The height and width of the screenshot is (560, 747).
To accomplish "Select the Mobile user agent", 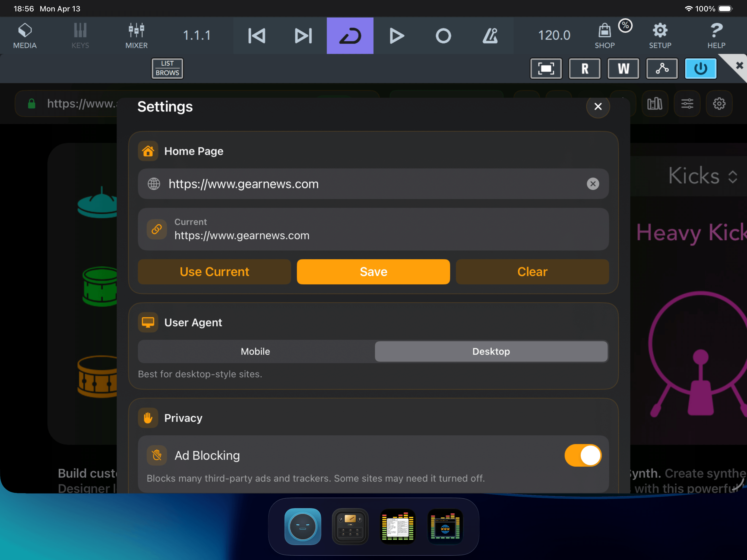I will coord(256,351).
